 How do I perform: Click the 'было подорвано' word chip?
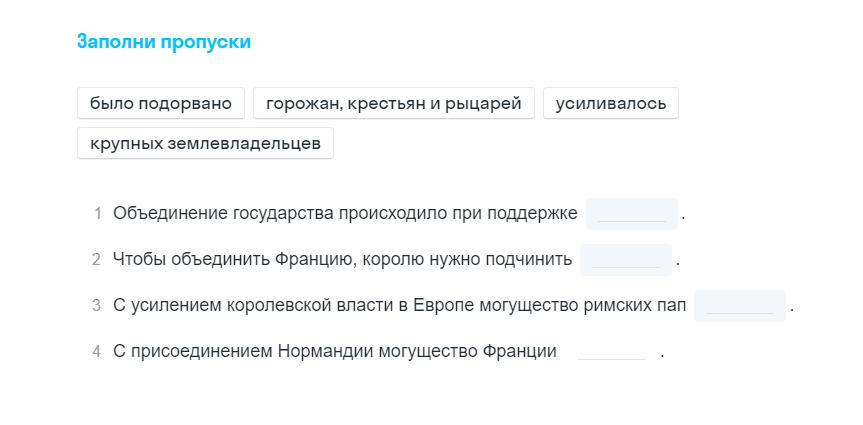[x=160, y=103]
